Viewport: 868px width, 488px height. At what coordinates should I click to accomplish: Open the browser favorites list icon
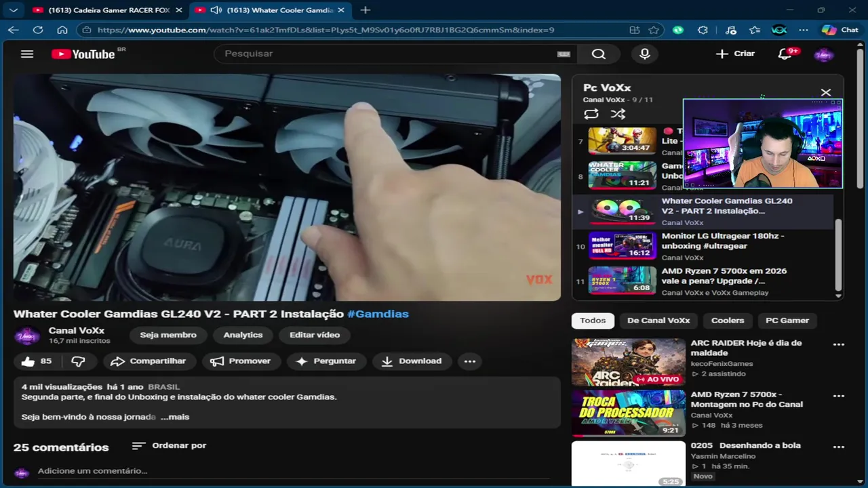coord(755,30)
